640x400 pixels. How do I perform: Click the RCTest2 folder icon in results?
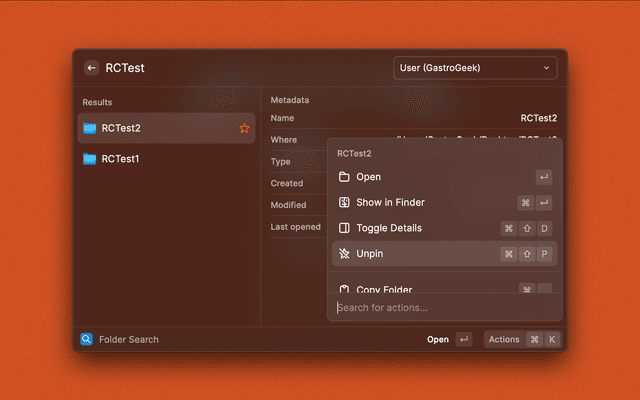coord(90,128)
